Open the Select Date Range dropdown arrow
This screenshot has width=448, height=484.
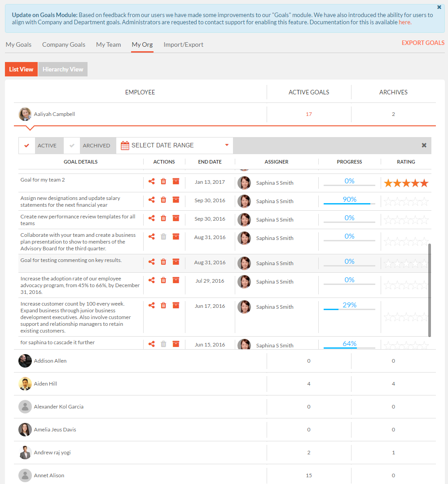(x=227, y=145)
